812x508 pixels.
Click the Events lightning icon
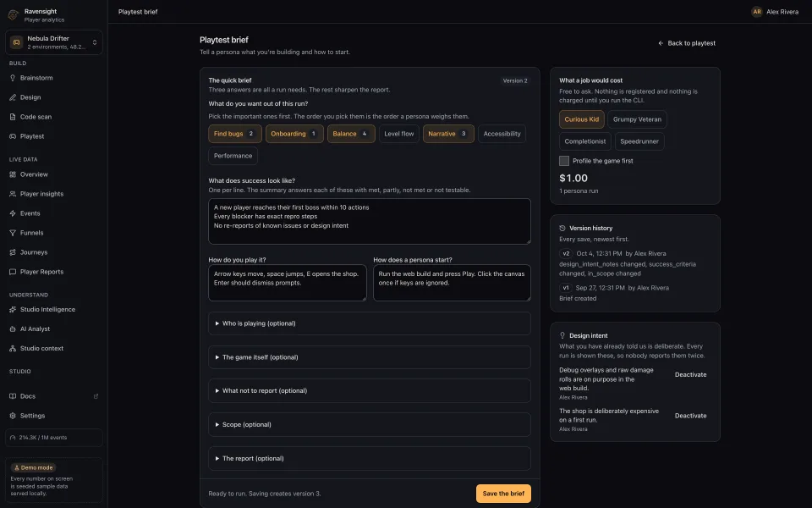[13, 213]
